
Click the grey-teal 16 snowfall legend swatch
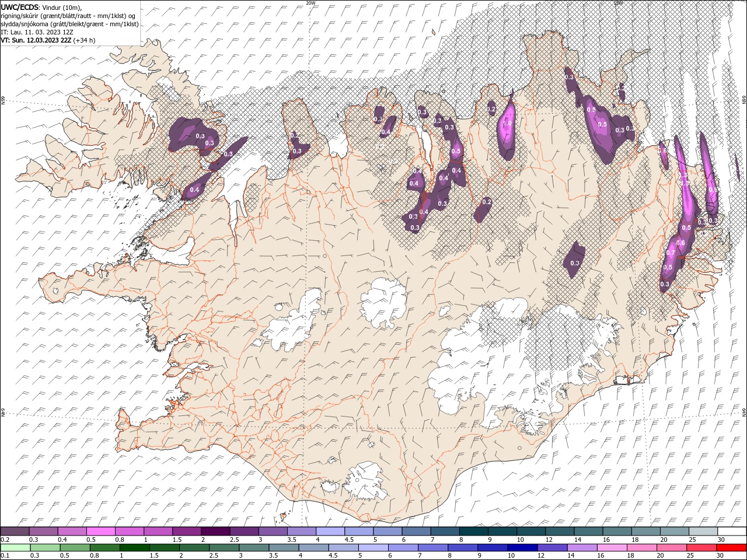[x=617, y=531]
